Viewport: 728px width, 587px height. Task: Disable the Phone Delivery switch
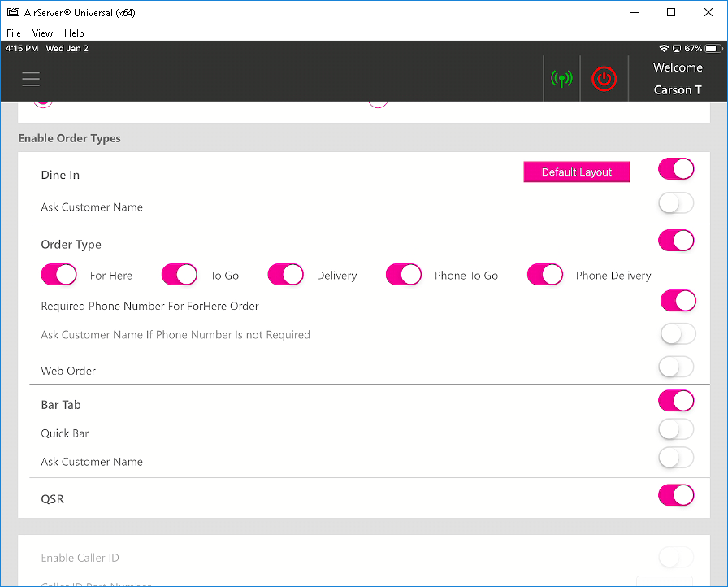(545, 275)
